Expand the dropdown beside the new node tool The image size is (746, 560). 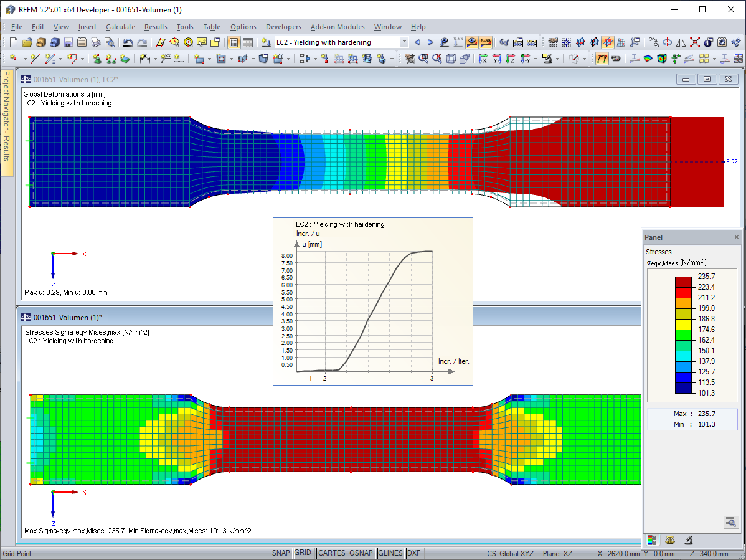click(24, 59)
